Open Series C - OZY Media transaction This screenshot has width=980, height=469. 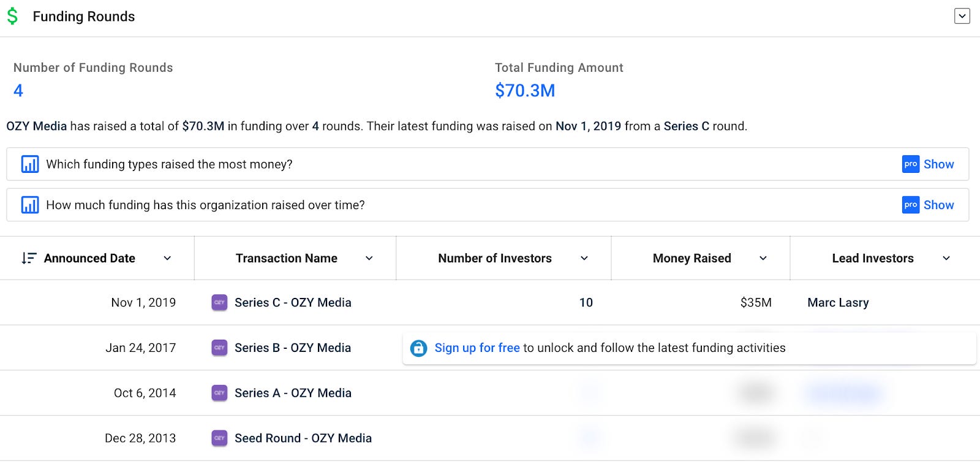[x=293, y=302]
